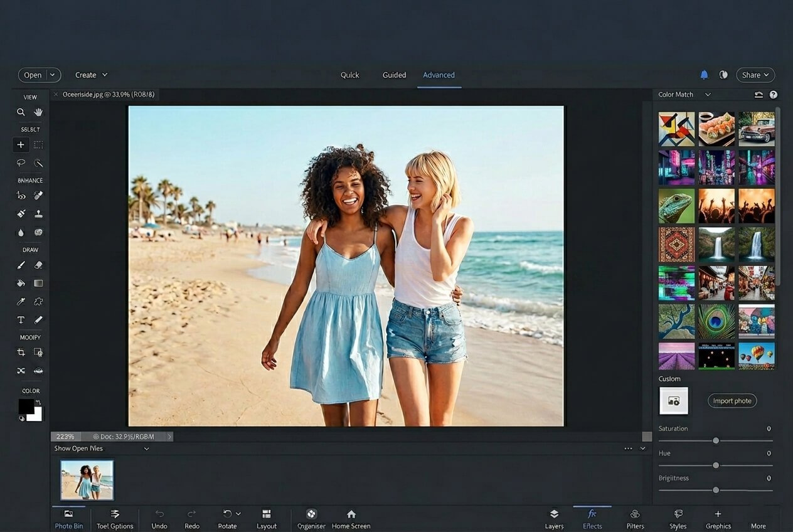Open the Guided editing mode
The width and height of the screenshot is (793, 532).
pos(393,75)
